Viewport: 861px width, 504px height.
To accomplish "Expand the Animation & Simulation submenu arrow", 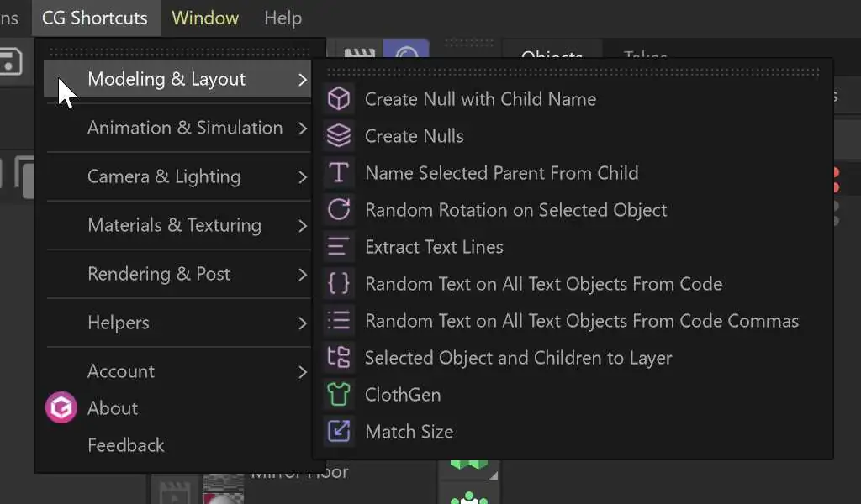I will (x=303, y=129).
